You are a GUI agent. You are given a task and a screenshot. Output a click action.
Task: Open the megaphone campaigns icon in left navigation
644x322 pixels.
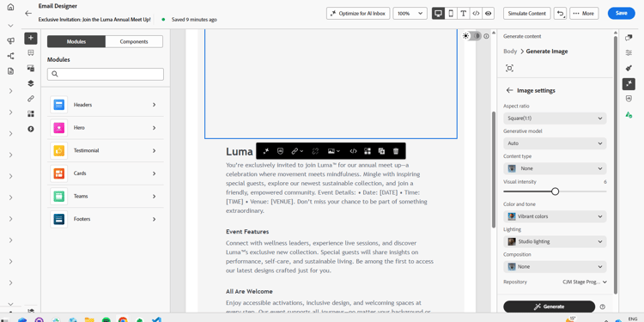10,40
